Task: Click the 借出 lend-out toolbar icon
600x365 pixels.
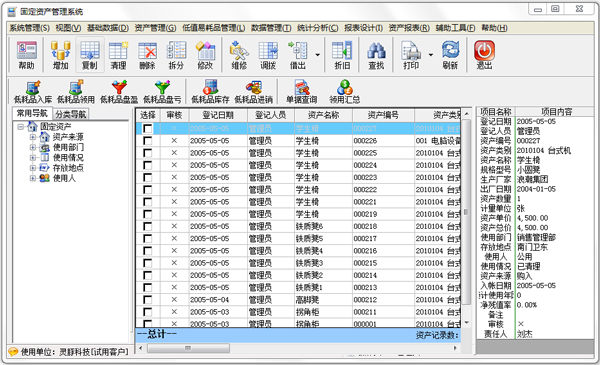Action: point(297,55)
